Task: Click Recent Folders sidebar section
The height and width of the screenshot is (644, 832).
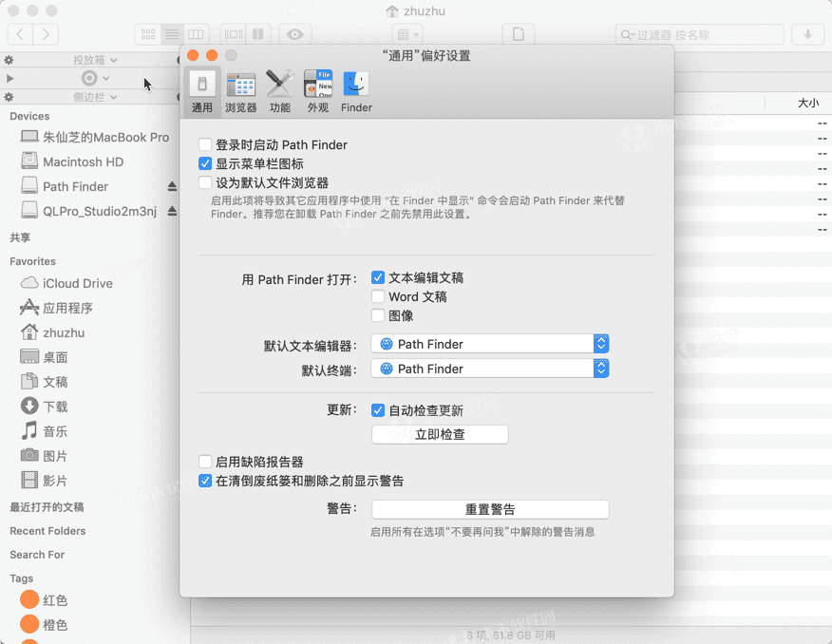Action: pyautogui.click(x=47, y=531)
